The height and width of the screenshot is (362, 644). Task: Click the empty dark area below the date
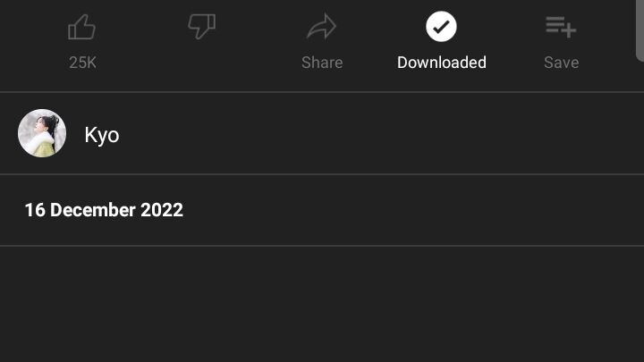(322, 304)
